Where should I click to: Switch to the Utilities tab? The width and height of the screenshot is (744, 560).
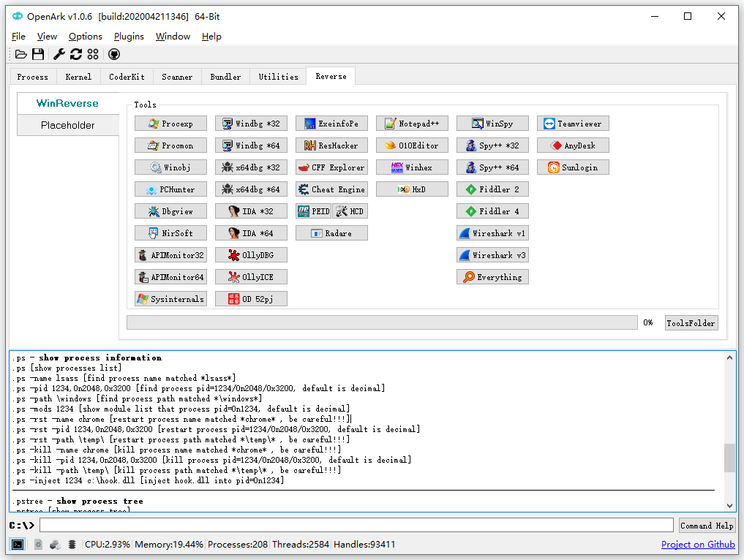tap(279, 77)
